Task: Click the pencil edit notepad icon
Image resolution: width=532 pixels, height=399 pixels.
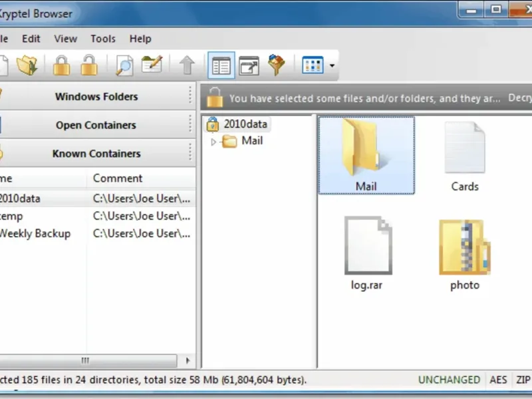Action: point(152,64)
